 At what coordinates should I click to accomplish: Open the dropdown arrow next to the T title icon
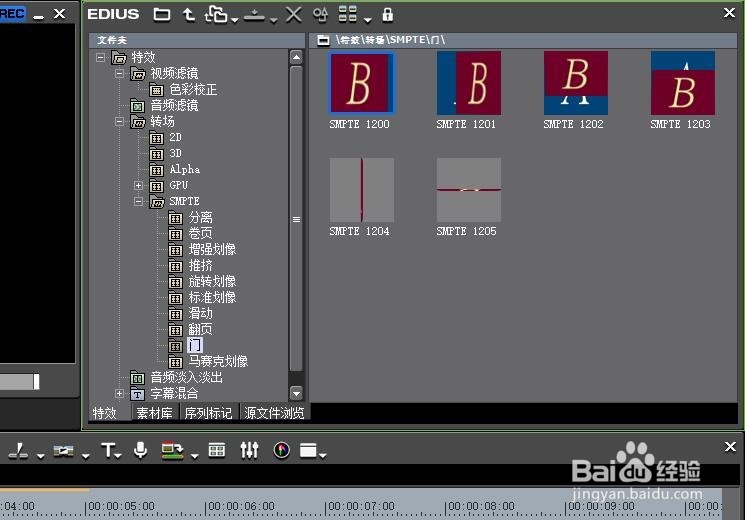pyautogui.click(x=118, y=456)
